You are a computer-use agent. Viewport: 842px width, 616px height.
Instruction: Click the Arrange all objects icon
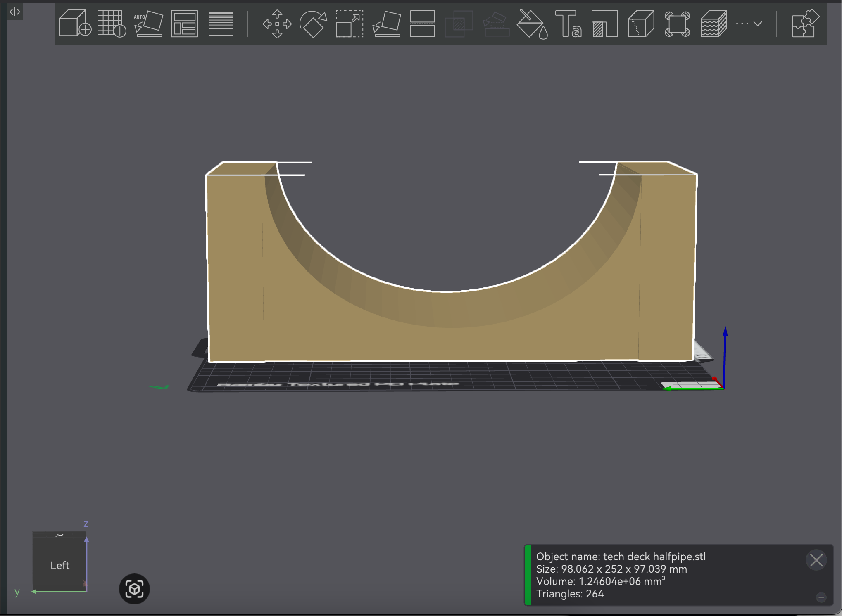(x=184, y=24)
